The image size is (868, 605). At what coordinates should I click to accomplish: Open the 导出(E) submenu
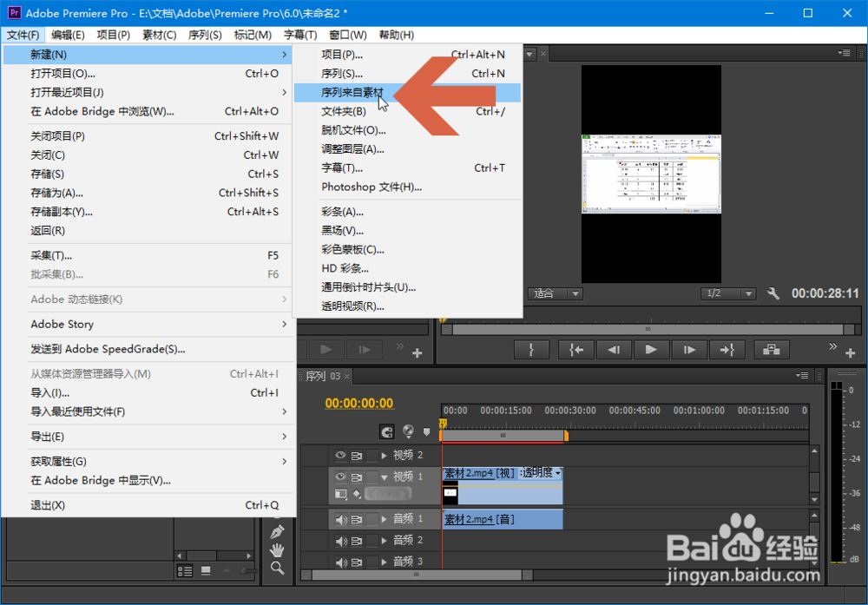coord(148,437)
